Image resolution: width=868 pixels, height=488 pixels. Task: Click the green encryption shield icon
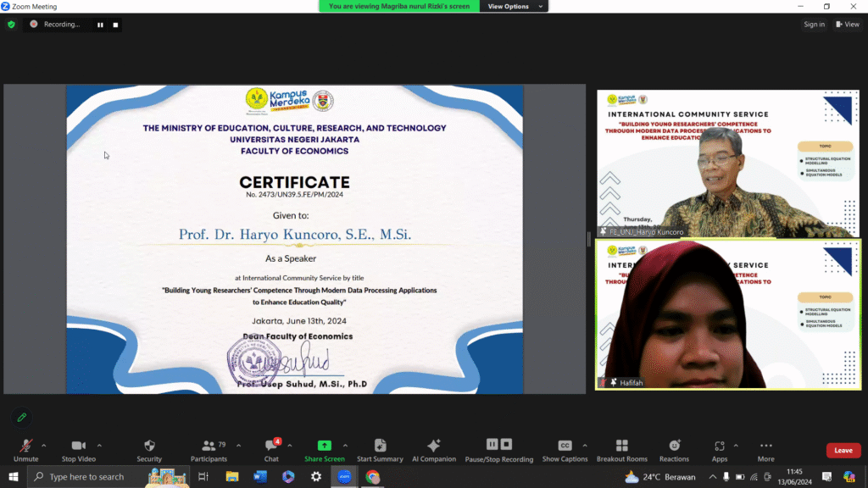[x=11, y=25]
